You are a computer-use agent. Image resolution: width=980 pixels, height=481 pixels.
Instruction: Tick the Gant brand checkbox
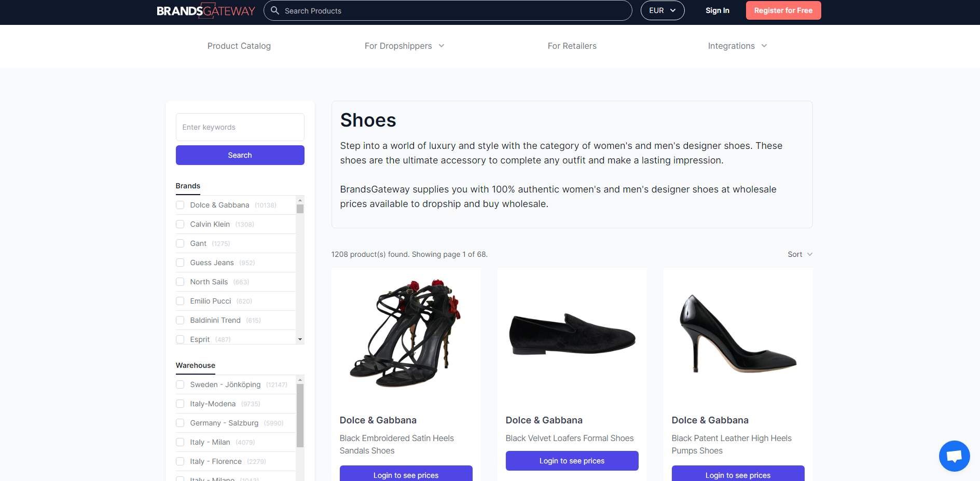(180, 243)
